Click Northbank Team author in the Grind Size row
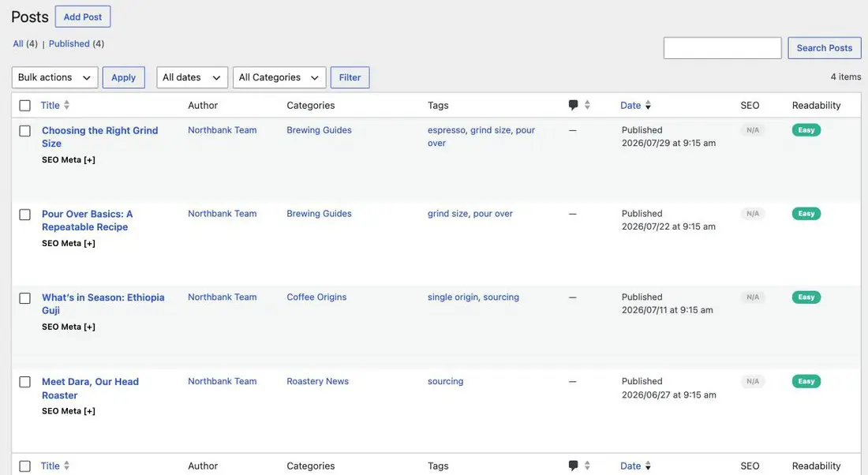Screen dimensions: 868x475 tap(222, 130)
